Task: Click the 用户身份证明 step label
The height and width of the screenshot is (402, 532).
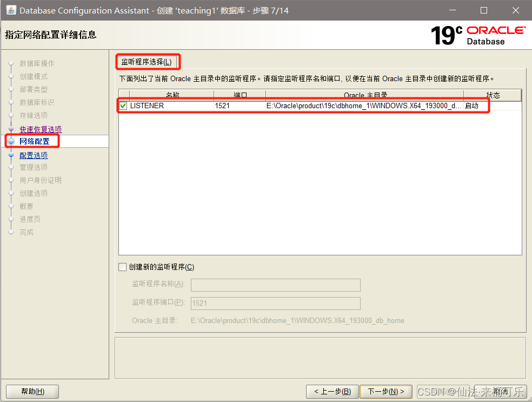Action: click(41, 180)
